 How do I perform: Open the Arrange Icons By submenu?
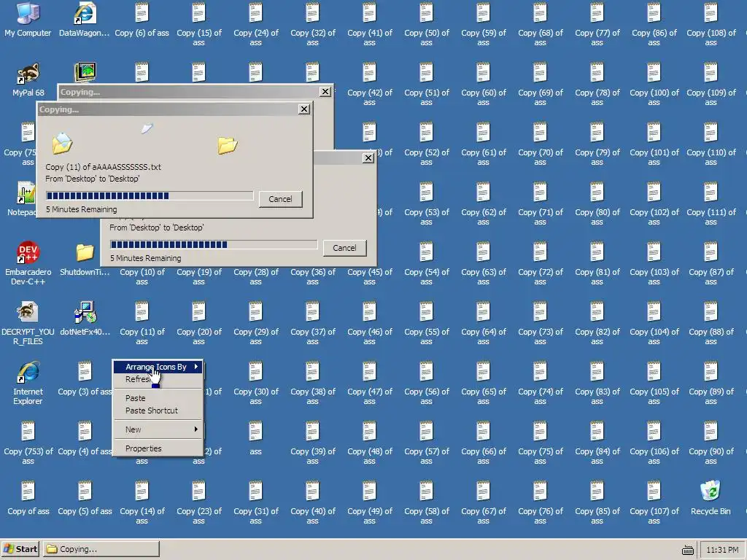point(158,367)
